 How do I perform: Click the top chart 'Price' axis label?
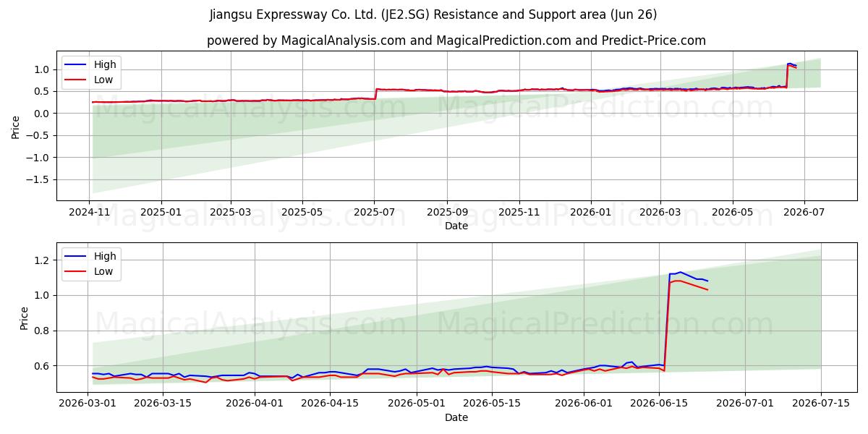[x=16, y=127]
